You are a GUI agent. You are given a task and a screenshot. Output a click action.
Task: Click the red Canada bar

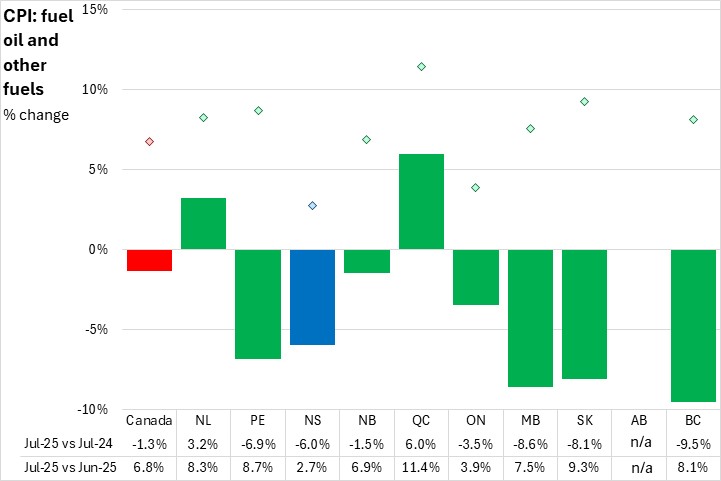pos(149,260)
